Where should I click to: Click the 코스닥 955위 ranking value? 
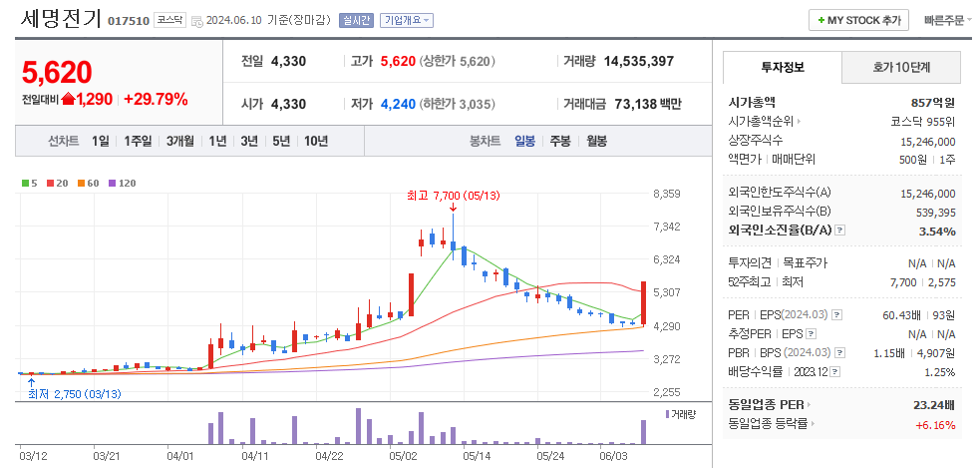(x=923, y=122)
